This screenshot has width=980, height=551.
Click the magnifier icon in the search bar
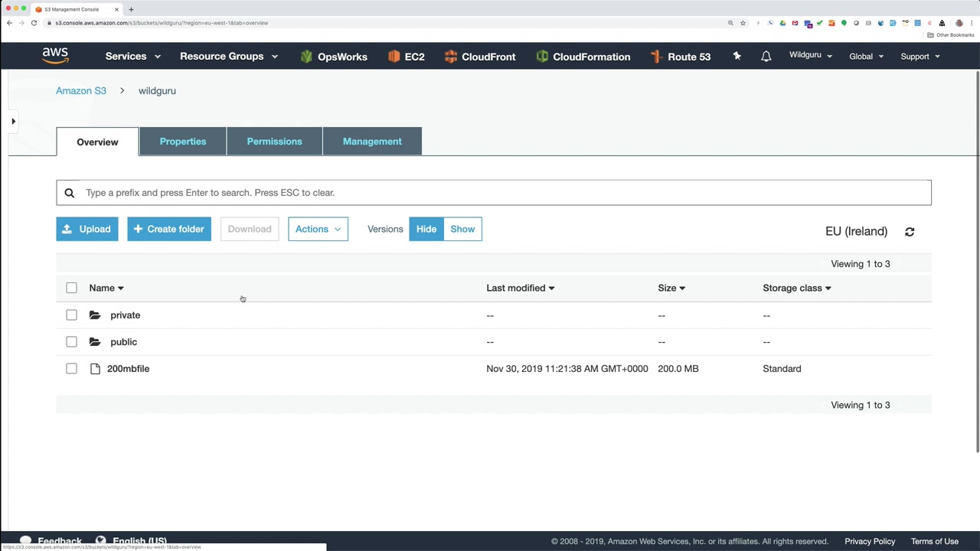[69, 193]
